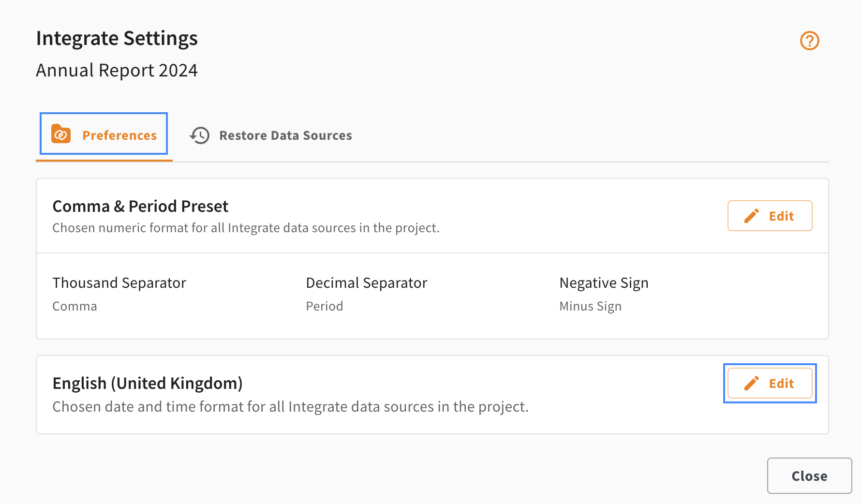Viewport: 862px width, 504px height.
Task: Close the Integrate Settings dialog
Action: pos(809,476)
